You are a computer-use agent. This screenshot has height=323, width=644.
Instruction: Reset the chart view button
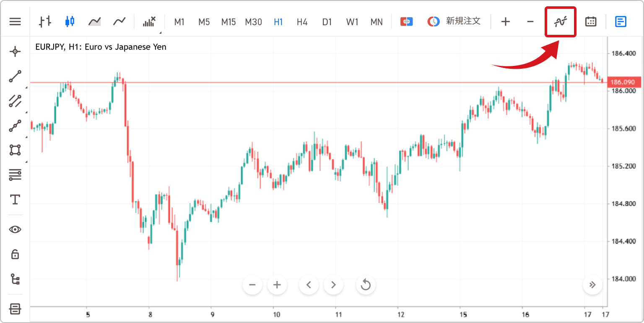(x=366, y=285)
